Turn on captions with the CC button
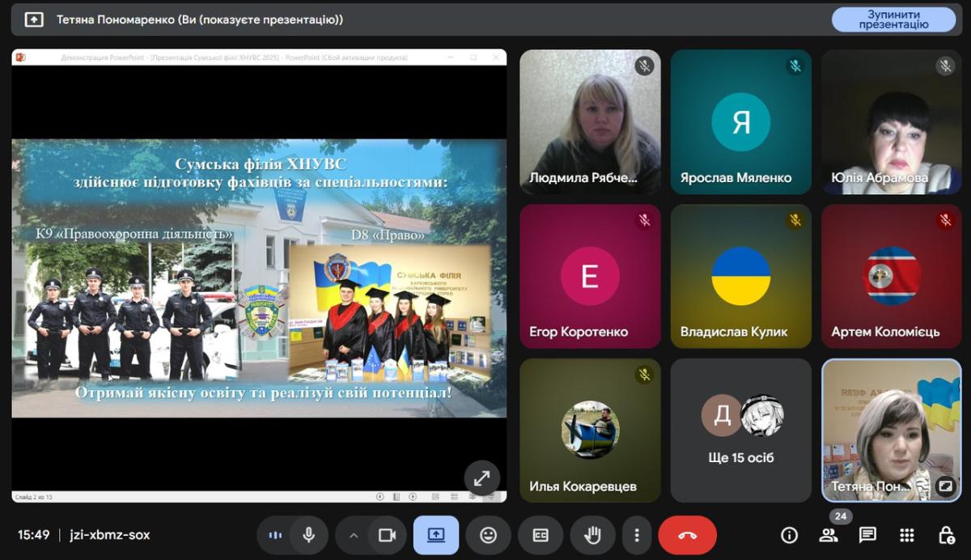This screenshot has width=971, height=560. (541, 535)
